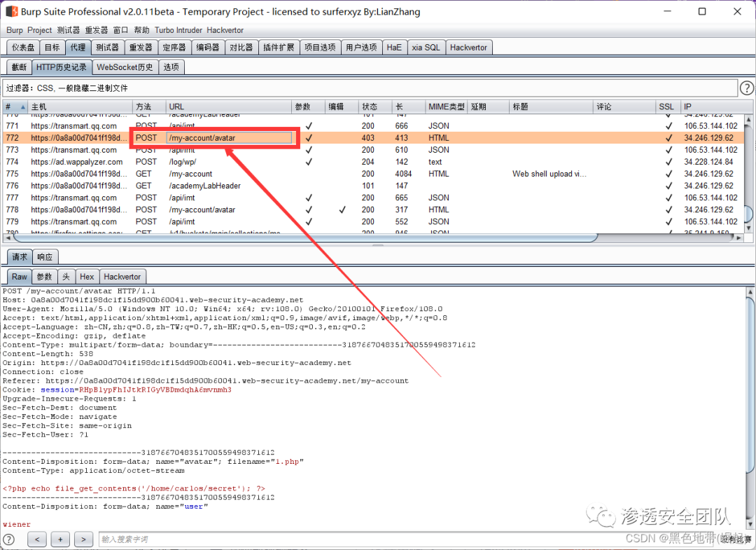The height and width of the screenshot is (550, 756).
Task: Open the 头 view tab
Action: point(66,277)
